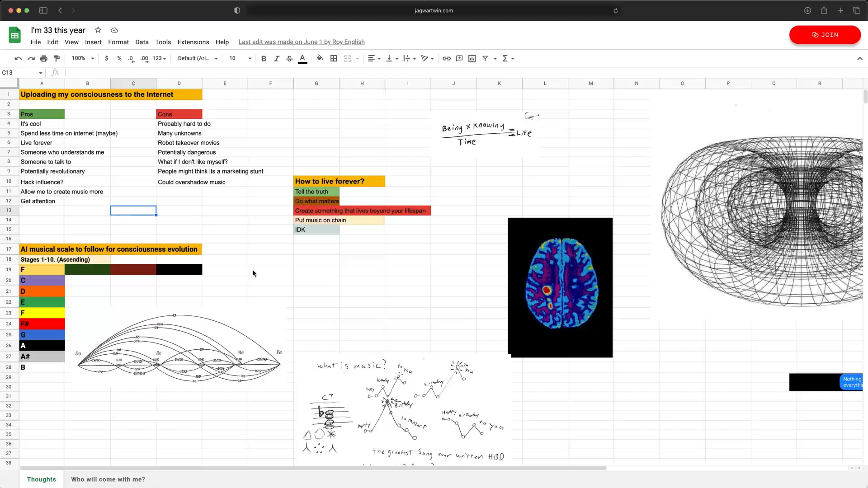Toggle bold formatting

264,58
